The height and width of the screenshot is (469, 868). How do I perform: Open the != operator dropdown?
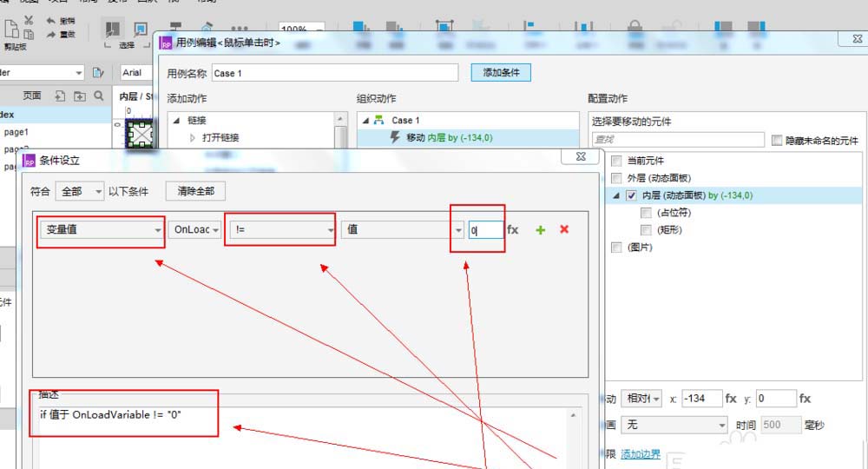pyautogui.click(x=283, y=229)
